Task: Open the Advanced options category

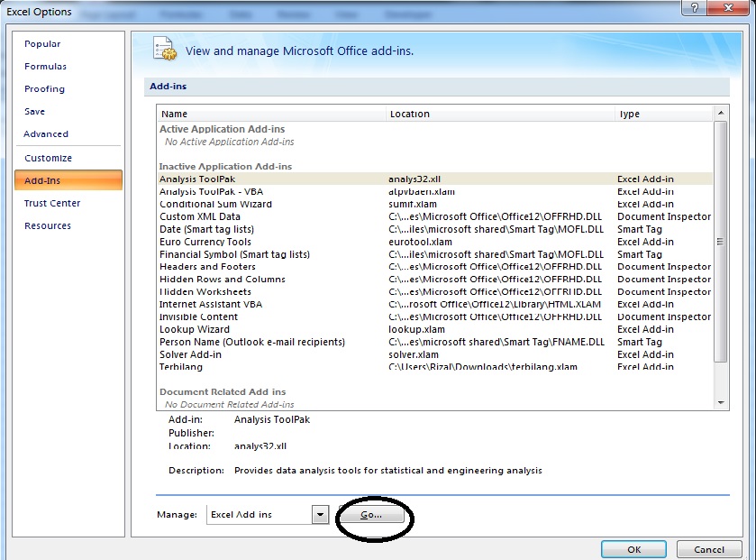Action: pyautogui.click(x=46, y=134)
